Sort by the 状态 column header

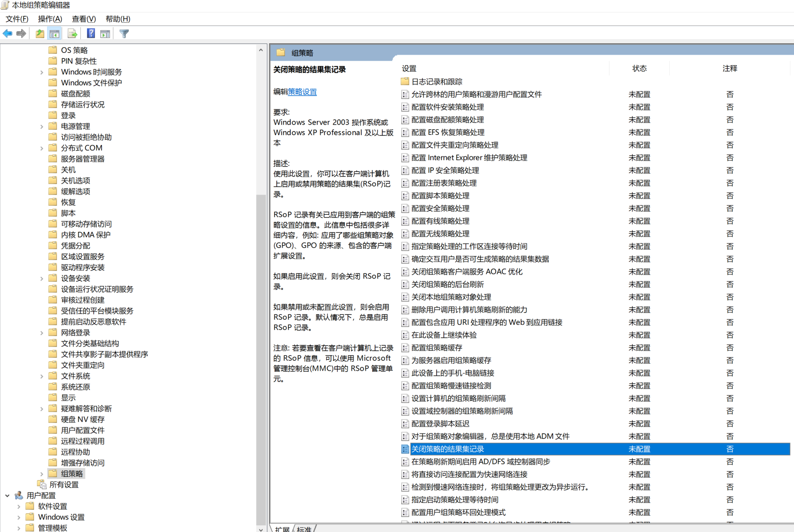click(x=639, y=68)
